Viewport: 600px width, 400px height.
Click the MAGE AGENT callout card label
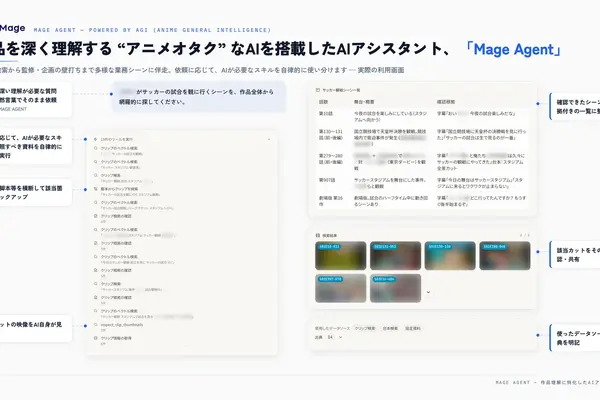click(13, 109)
